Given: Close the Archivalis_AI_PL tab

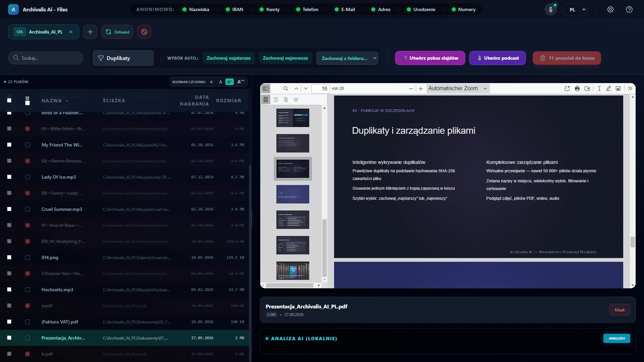Looking at the screenshot, I should pos(71,32).
